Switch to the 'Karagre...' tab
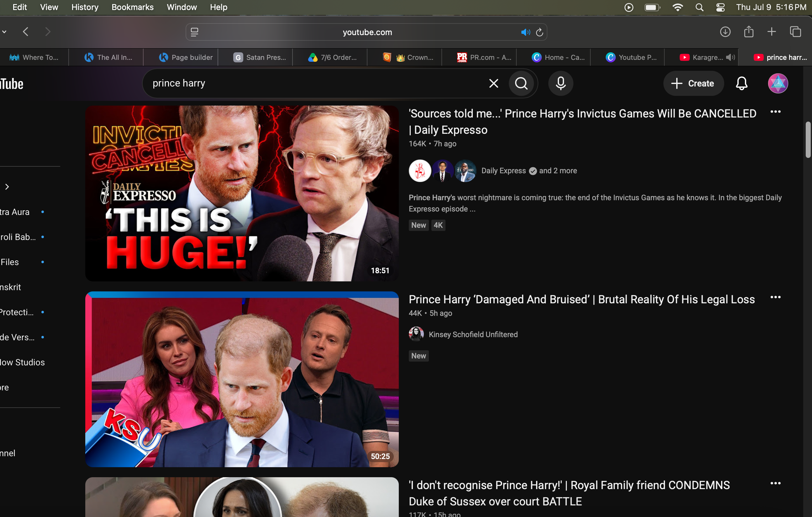Image resolution: width=812 pixels, height=517 pixels. (701, 57)
